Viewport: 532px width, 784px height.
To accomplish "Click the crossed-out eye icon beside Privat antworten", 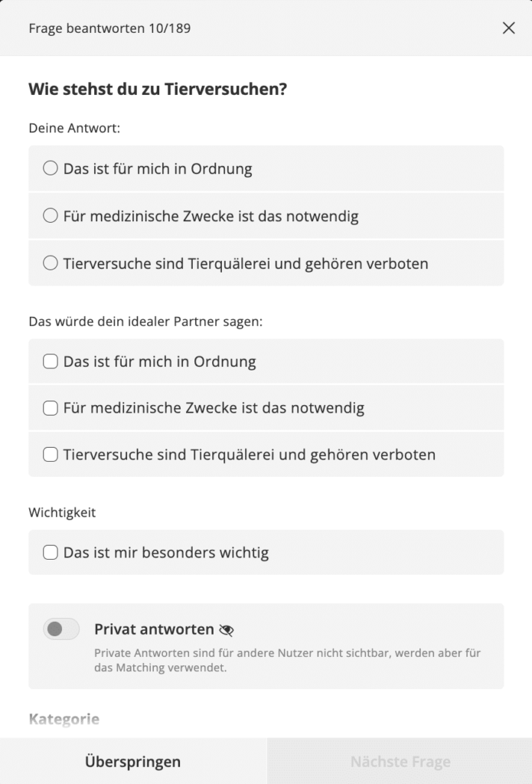I will coord(226,630).
